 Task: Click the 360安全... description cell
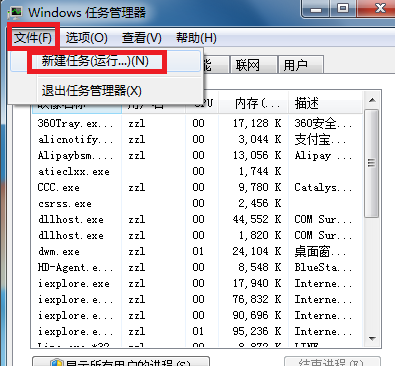[x=323, y=124]
